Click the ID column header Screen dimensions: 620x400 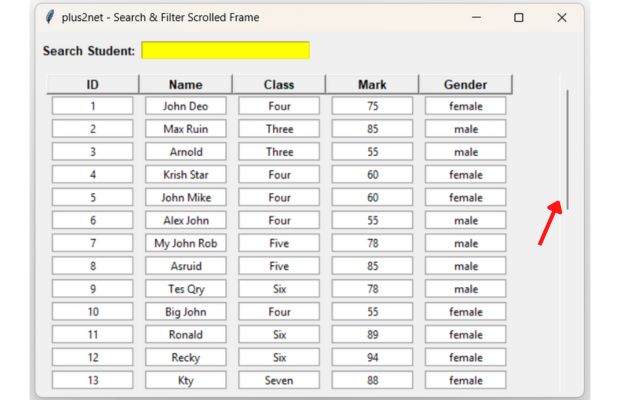[93, 84]
